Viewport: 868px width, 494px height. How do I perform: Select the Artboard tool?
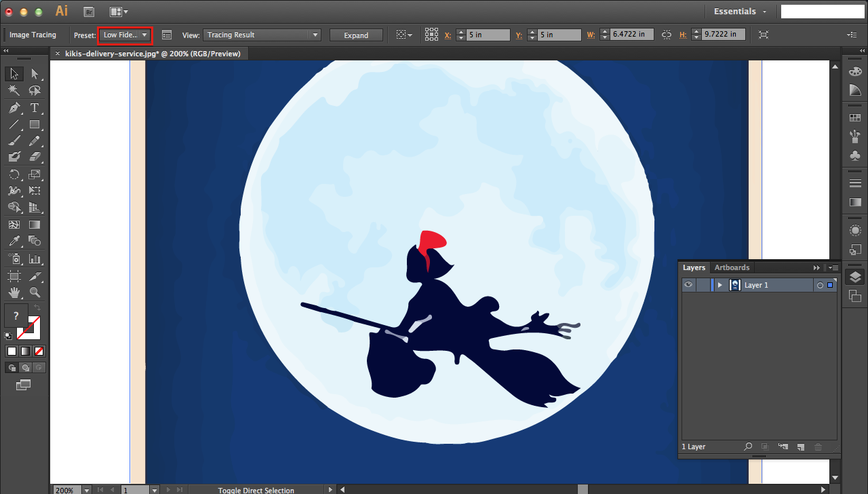14,276
